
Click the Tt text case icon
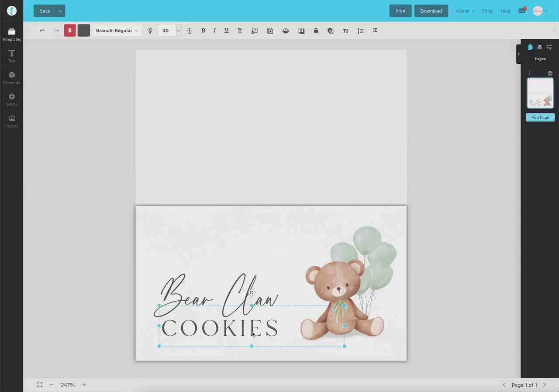345,31
